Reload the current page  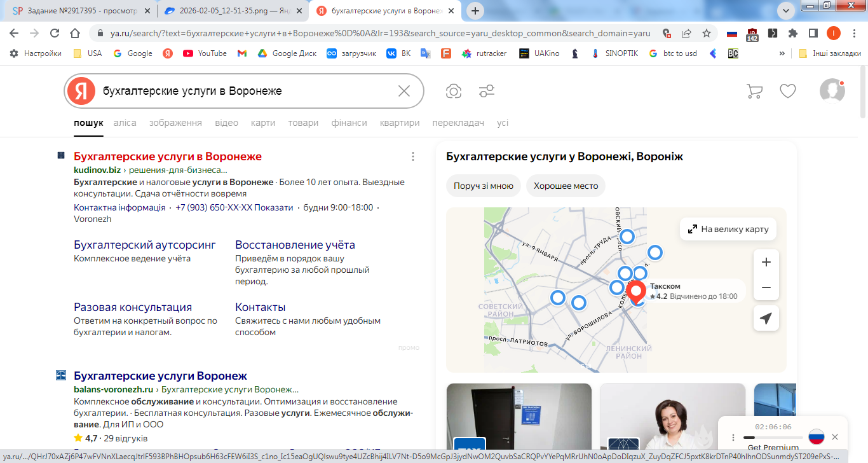(x=55, y=34)
